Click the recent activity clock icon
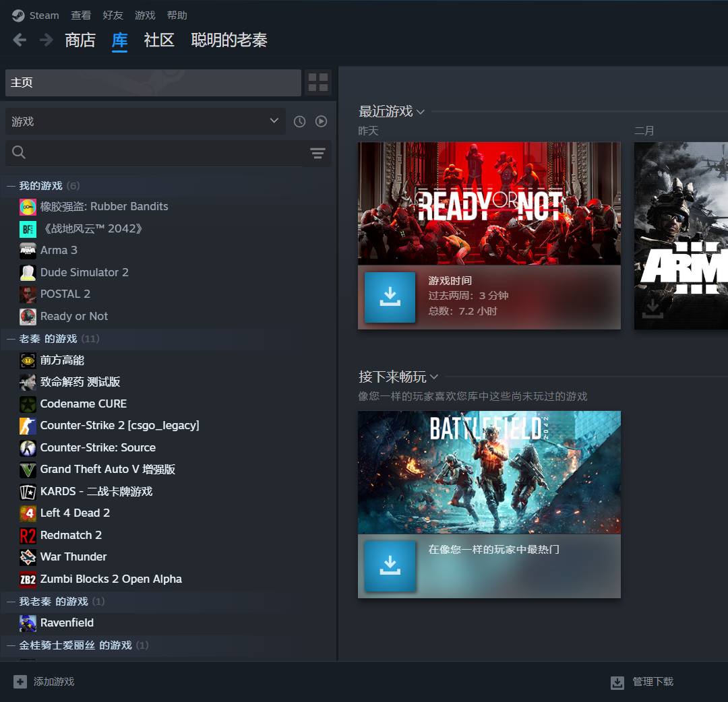The image size is (728, 702). (299, 121)
